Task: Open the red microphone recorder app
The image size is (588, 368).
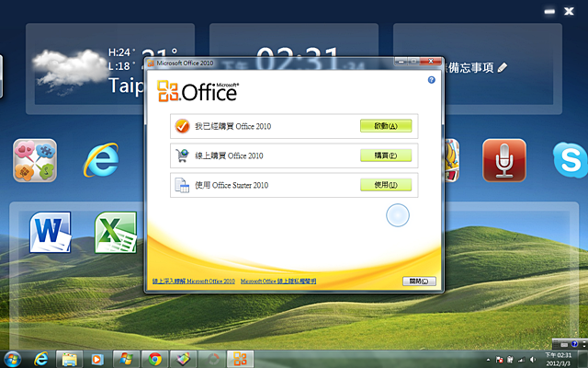Action: [x=504, y=160]
